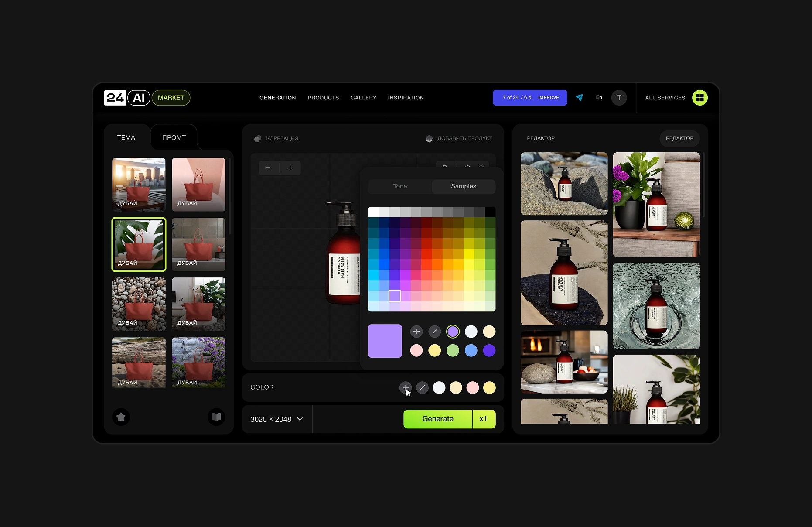Image resolution: width=812 pixels, height=527 pixels.
Task: Click the user avatar T icon
Action: (x=619, y=98)
